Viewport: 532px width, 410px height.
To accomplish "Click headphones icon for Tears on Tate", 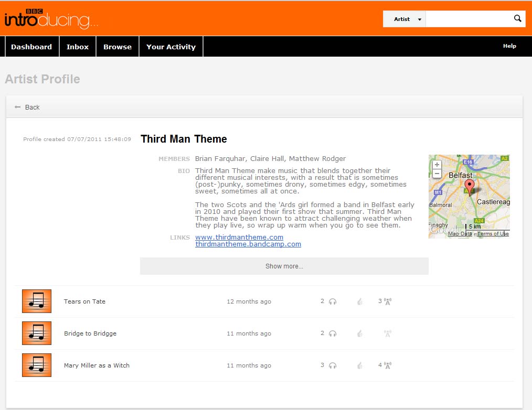I will 332,301.
